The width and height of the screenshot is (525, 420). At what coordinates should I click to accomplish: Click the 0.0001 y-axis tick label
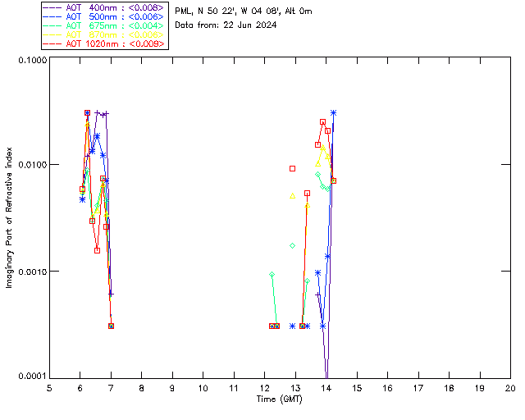pos(32,377)
